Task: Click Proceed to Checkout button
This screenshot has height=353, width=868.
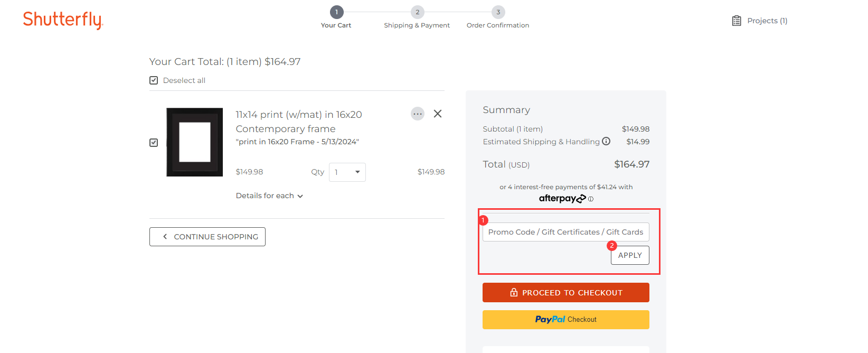Action: pos(566,293)
